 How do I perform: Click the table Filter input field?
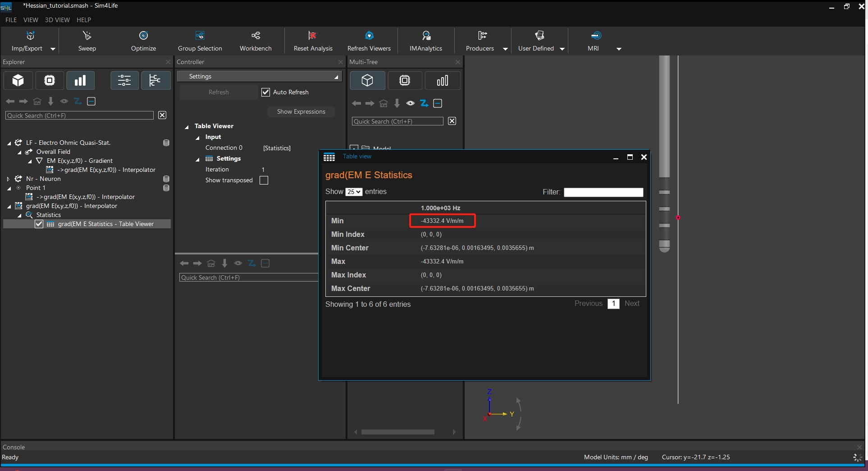pos(603,193)
